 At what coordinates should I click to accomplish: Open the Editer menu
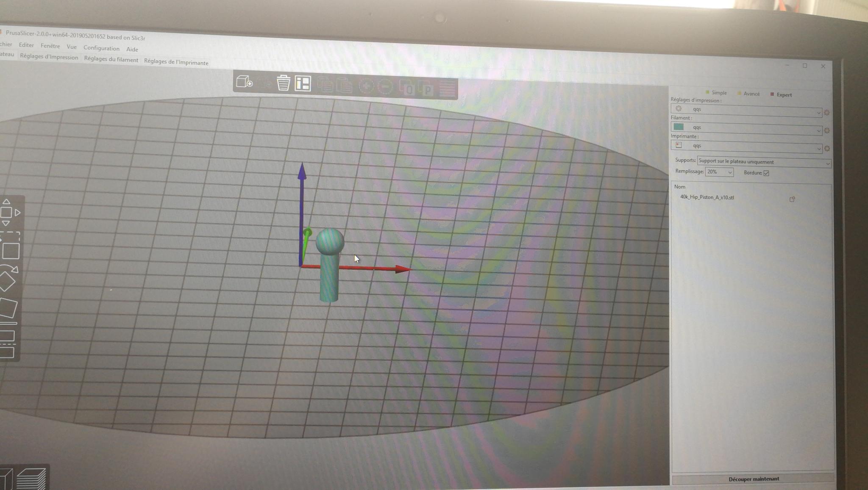coord(26,45)
